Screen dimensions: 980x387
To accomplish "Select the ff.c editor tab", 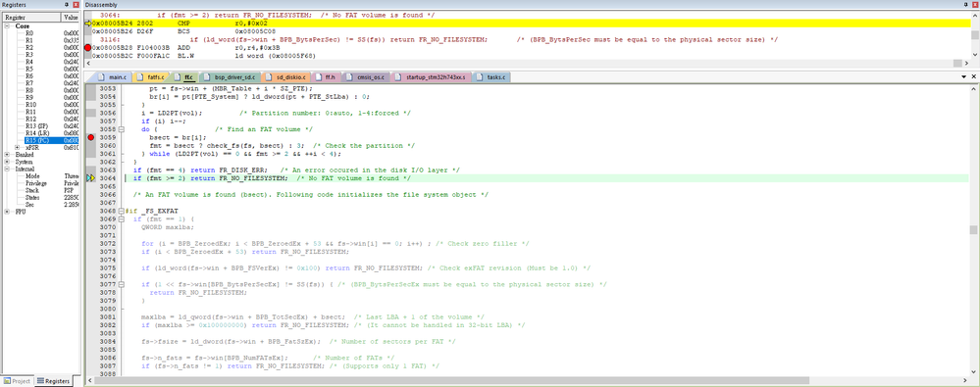I will pyautogui.click(x=184, y=77).
